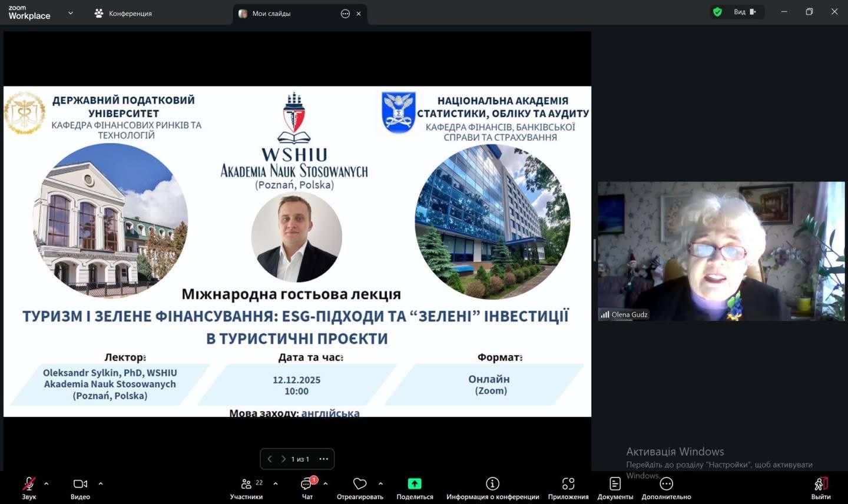The width and height of the screenshot is (848, 504).
Task: Expand reactions arrow next to Отреагировать
Action: point(380,483)
